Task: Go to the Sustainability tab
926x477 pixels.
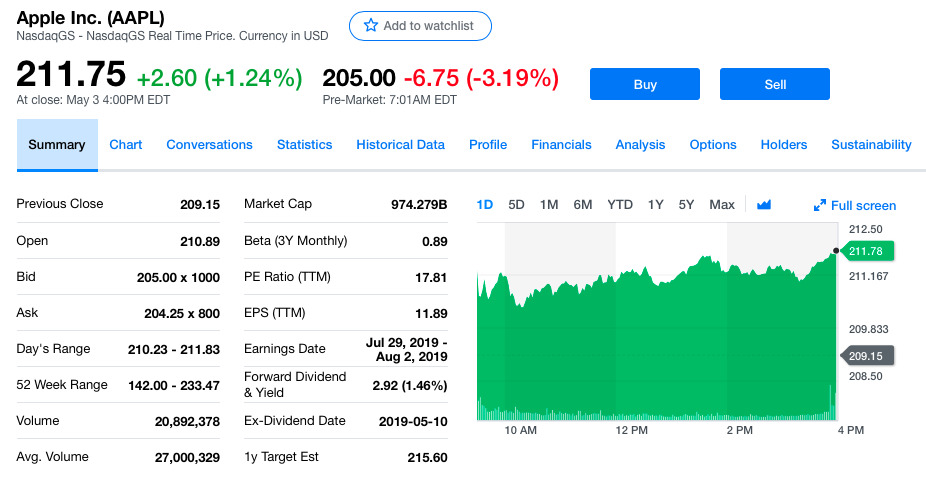Action: point(871,145)
